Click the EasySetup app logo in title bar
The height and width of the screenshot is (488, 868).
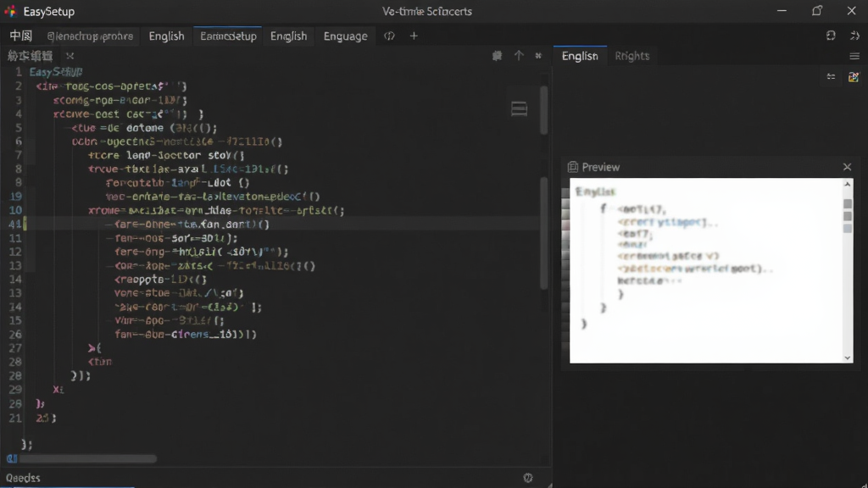click(x=10, y=11)
